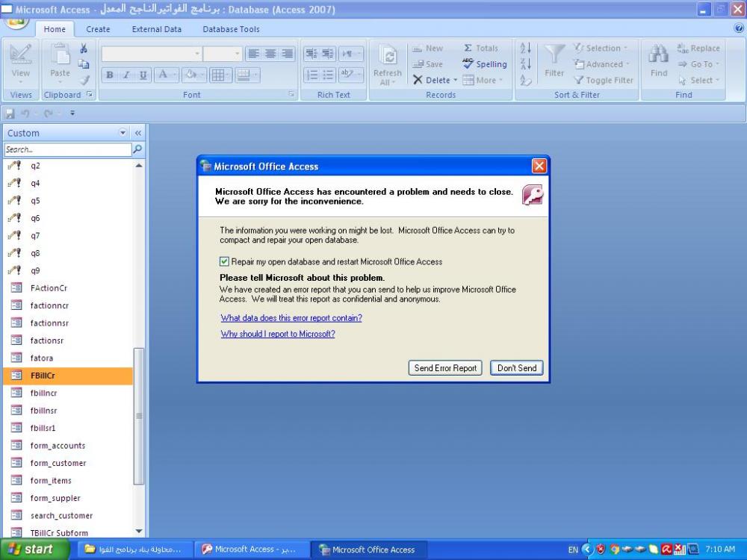This screenshot has height=560, width=747.
Task: Click the Undo arrow in Quick Access toolbar
Action: point(25,113)
